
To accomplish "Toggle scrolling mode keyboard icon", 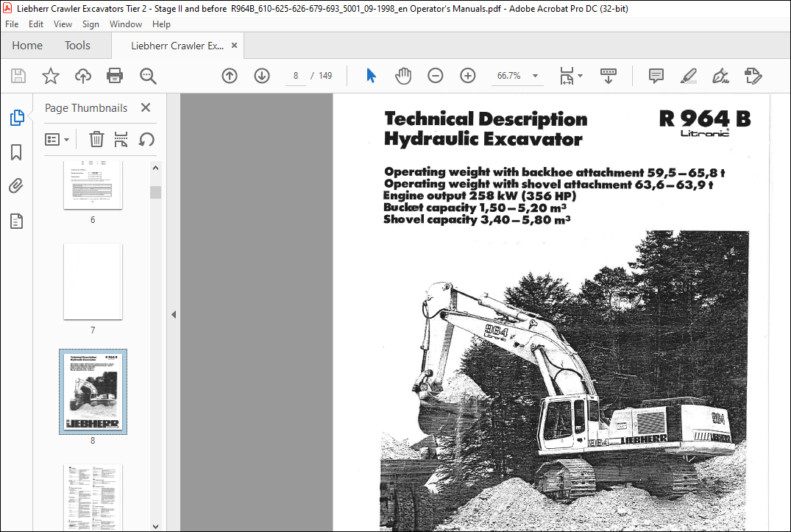I will pyautogui.click(x=609, y=76).
